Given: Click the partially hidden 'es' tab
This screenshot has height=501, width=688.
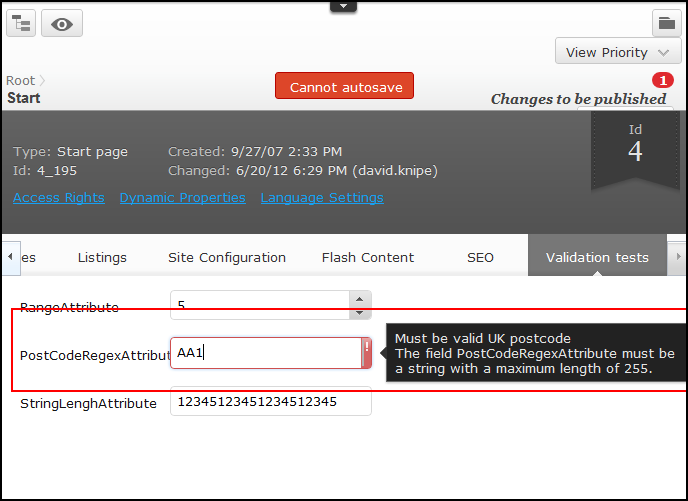Looking at the screenshot, I should [x=29, y=258].
